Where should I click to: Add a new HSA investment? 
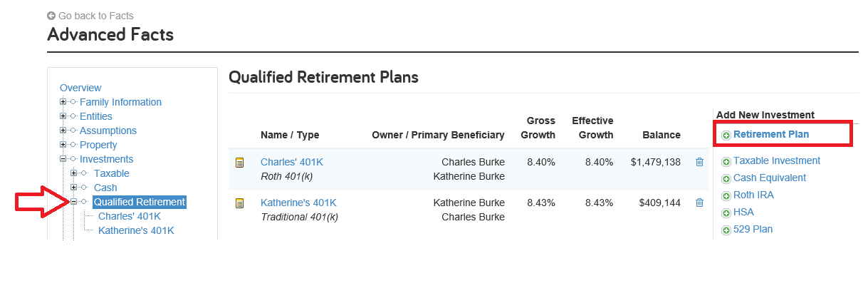coord(743,212)
